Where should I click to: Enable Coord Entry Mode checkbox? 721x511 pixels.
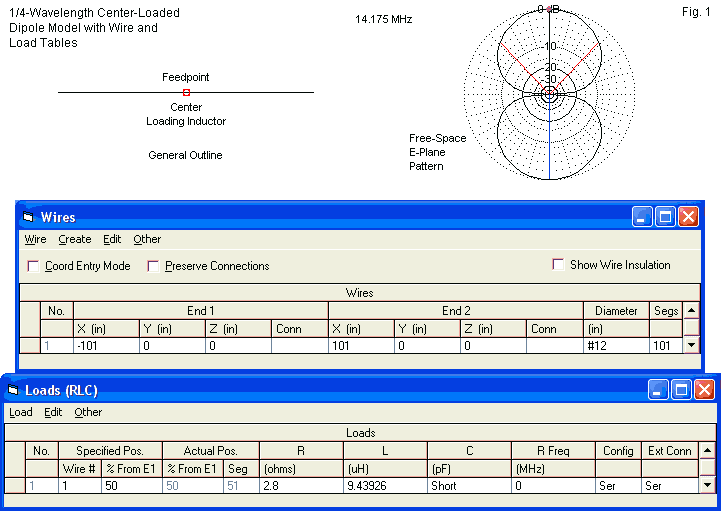[x=34, y=266]
